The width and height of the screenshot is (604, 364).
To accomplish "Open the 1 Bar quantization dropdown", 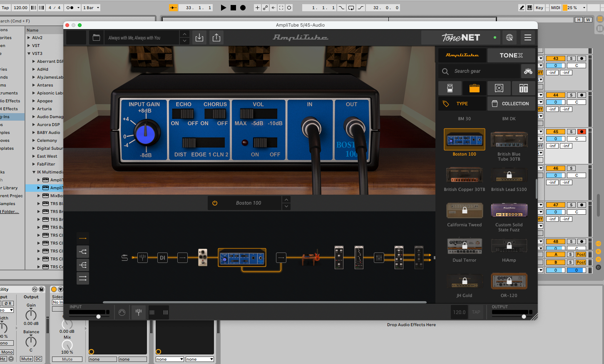I will (91, 7).
